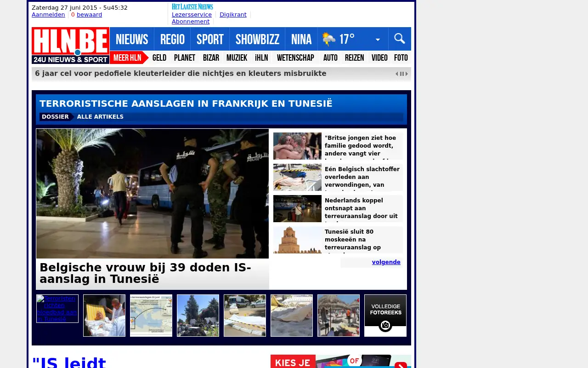
Task: Open headline Belgische vrouw bij 39 doden
Action: 145,273
